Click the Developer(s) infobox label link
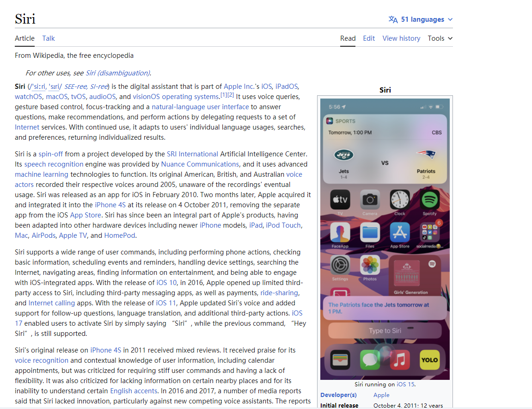532x409 pixels. [x=338, y=395]
